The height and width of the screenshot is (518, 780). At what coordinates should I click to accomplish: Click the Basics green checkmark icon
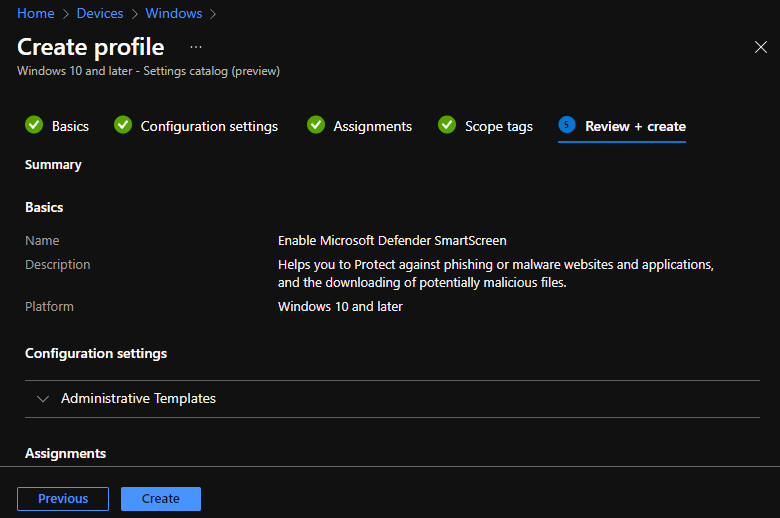click(x=34, y=125)
